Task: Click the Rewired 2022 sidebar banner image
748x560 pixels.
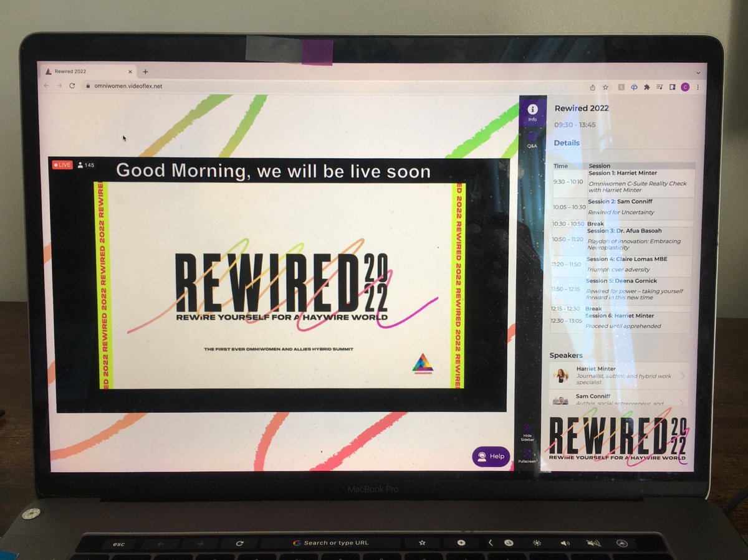Action: pos(618,437)
